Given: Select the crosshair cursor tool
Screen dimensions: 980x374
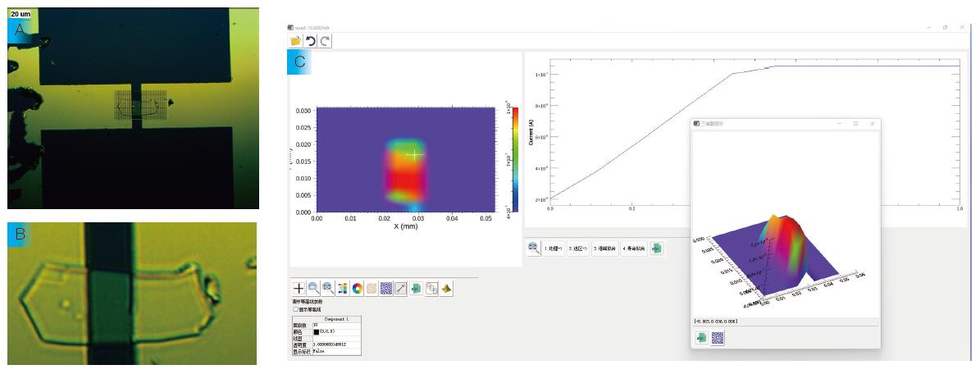Looking at the screenshot, I should 299,289.
